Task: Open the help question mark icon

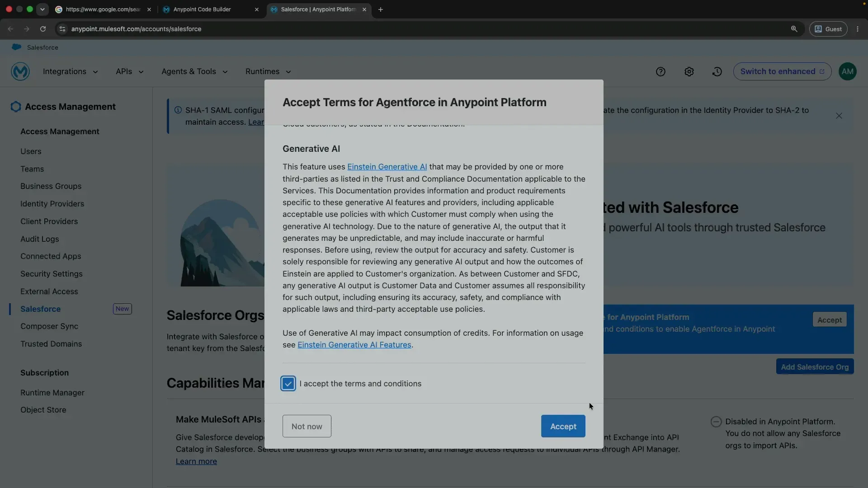Action: point(660,71)
